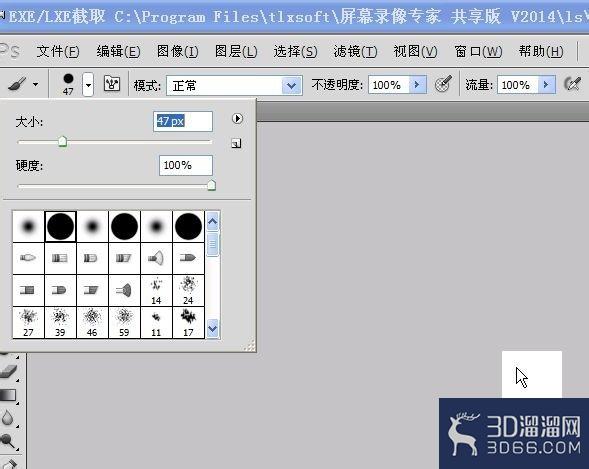Select the spatter brush labeled 39

pos(60,323)
